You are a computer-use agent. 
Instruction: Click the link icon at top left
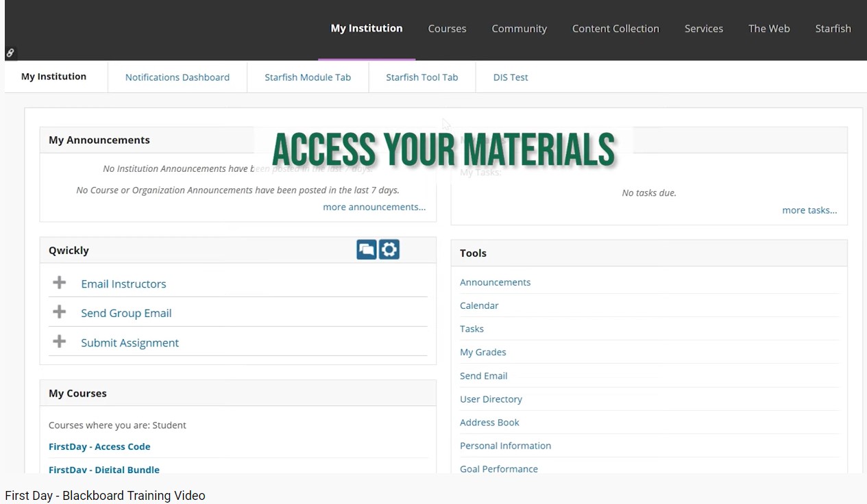[x=10, y=53]
